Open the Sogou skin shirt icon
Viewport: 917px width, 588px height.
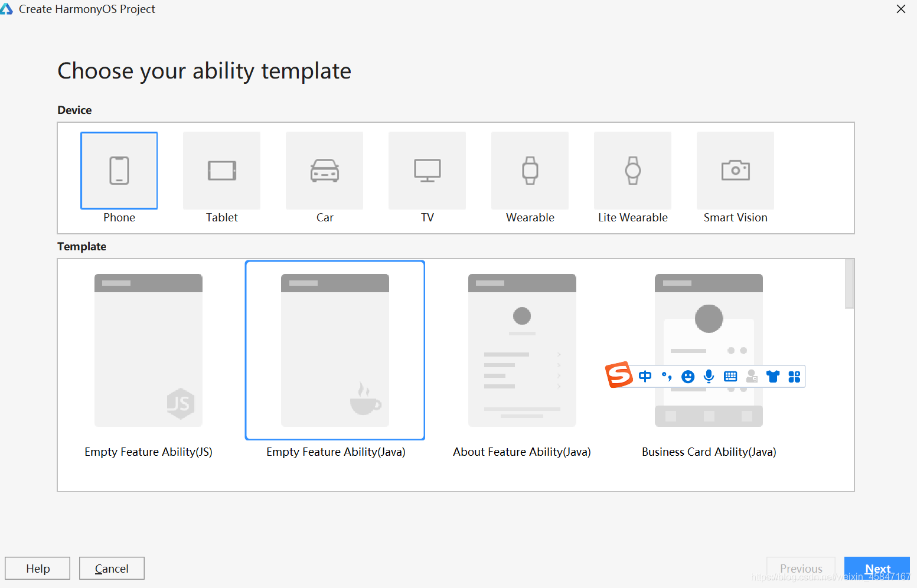pos(773,377)
